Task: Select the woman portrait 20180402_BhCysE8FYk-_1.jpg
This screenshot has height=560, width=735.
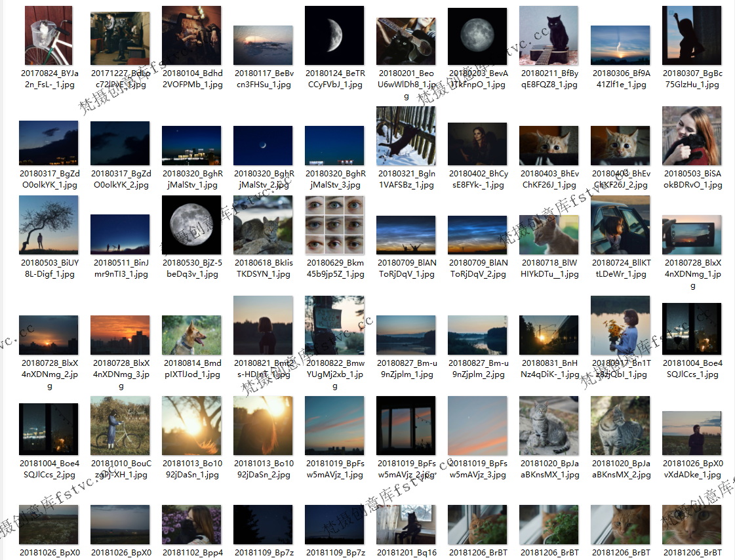Action: [x=478, y=144]
